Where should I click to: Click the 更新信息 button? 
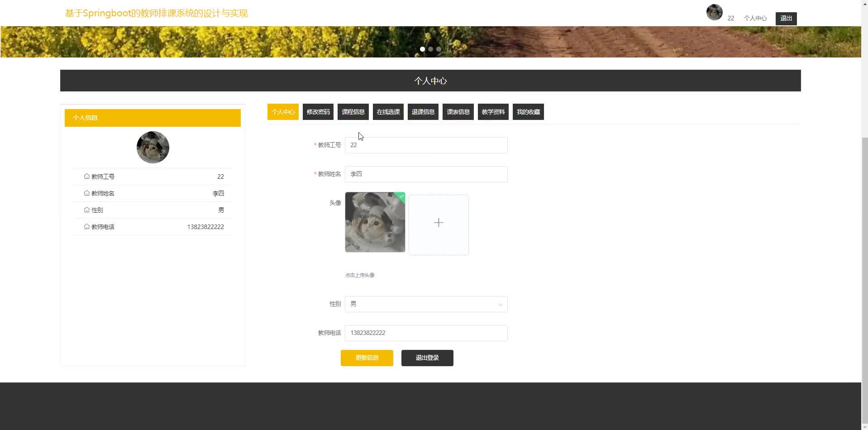[367, 358]
